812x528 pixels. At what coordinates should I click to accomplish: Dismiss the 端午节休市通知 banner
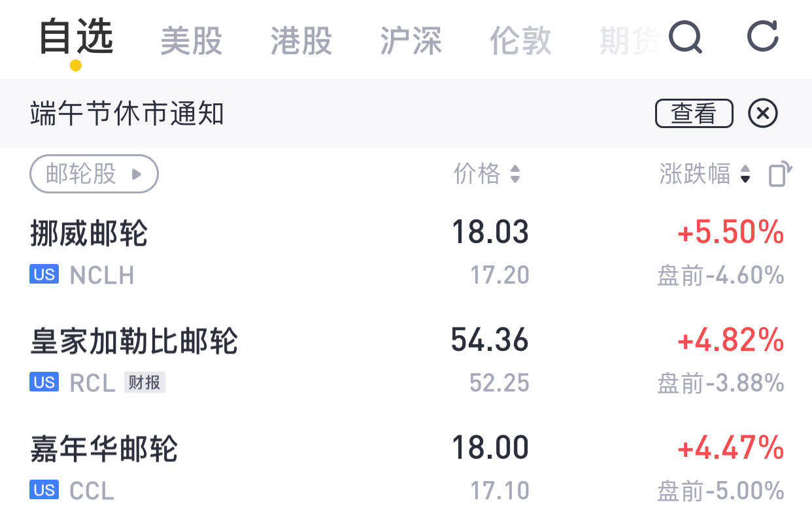coord(762,114)
